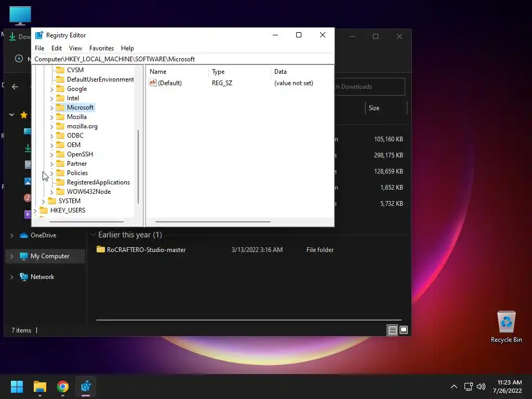
Task: Expand the Mozilla registry key
Action: (51, 117)
